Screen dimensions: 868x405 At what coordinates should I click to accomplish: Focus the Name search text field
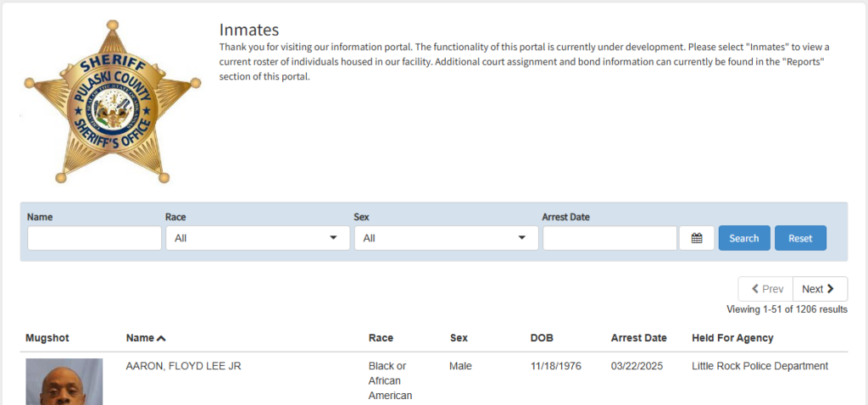point(94,238)
